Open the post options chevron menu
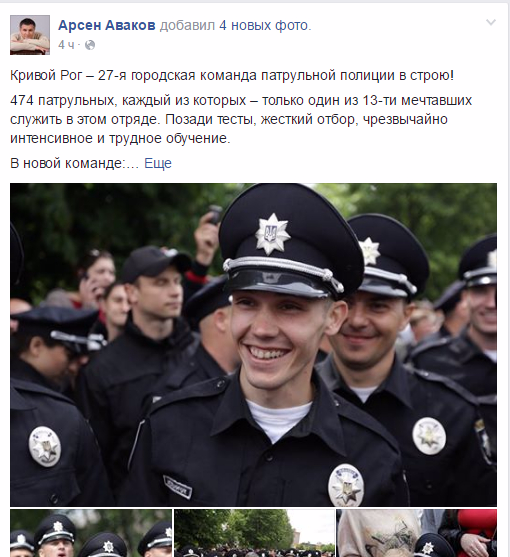The image size is (510, 557). coord(490,23)
